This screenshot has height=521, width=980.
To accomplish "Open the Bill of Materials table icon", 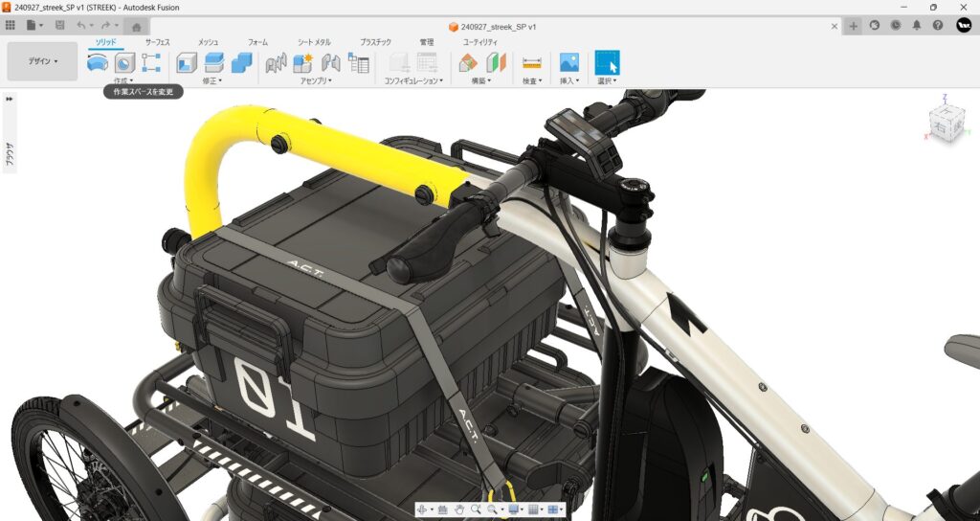I will coord(359,62).
